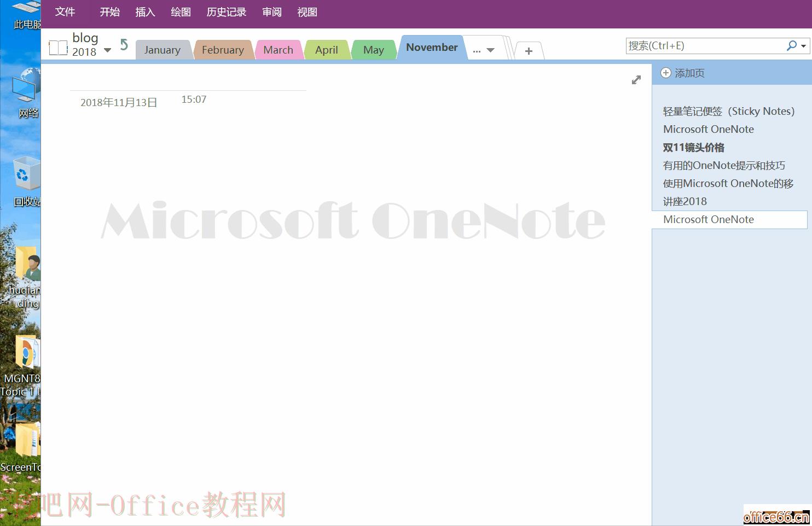Open the 文件 menu

click(65, 11)
